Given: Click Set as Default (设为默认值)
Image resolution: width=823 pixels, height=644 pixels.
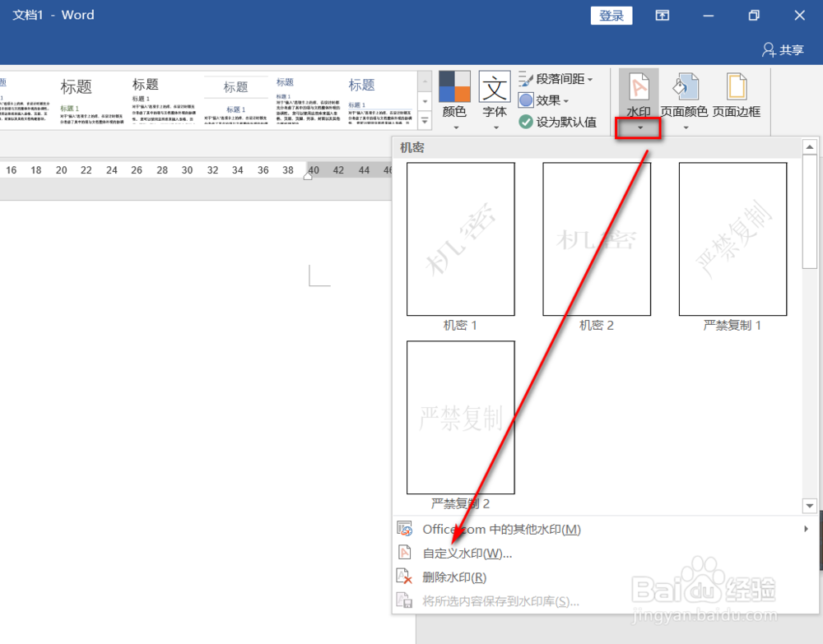Looking at the screenshot, I should [x=557, y=123].
